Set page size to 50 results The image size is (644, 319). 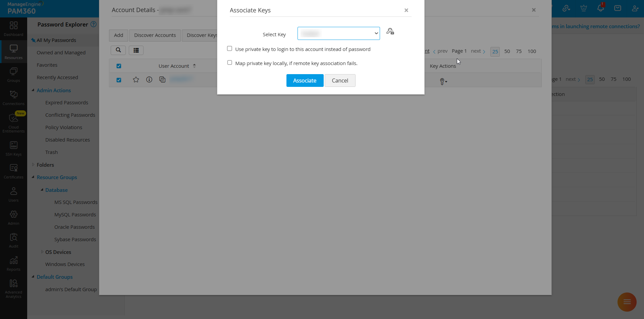[x=507, y=51]
